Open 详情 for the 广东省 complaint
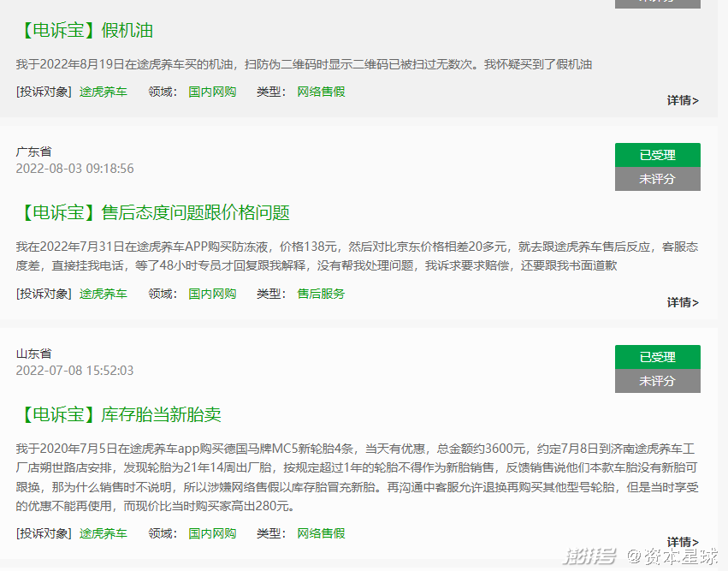The height and width of the screenshot is (571, 728). pos(683,302)
